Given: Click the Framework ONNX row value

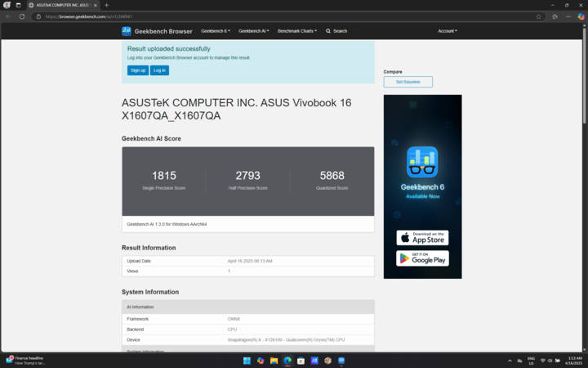Looking at the screenshot, I should [234, 319].
